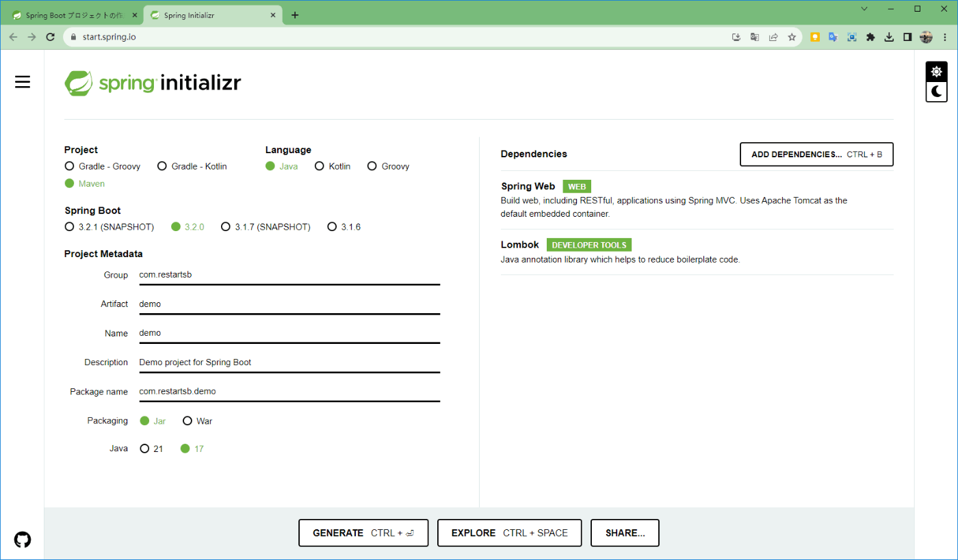
Task: Click the browser forward arrow
Action: tap(31, 37)
